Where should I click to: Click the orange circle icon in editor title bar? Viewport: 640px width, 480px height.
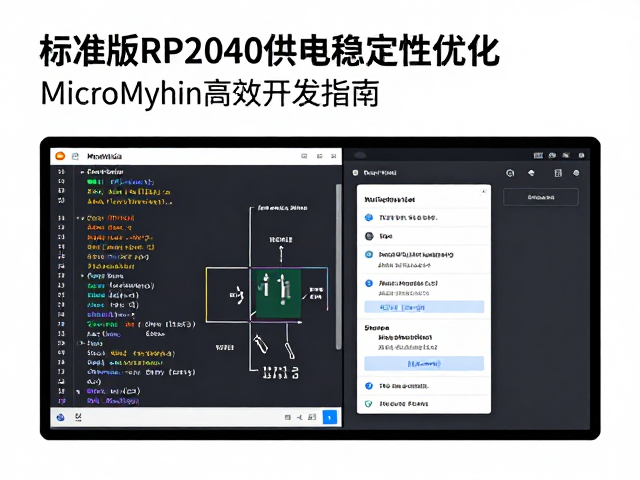(60, 156)
